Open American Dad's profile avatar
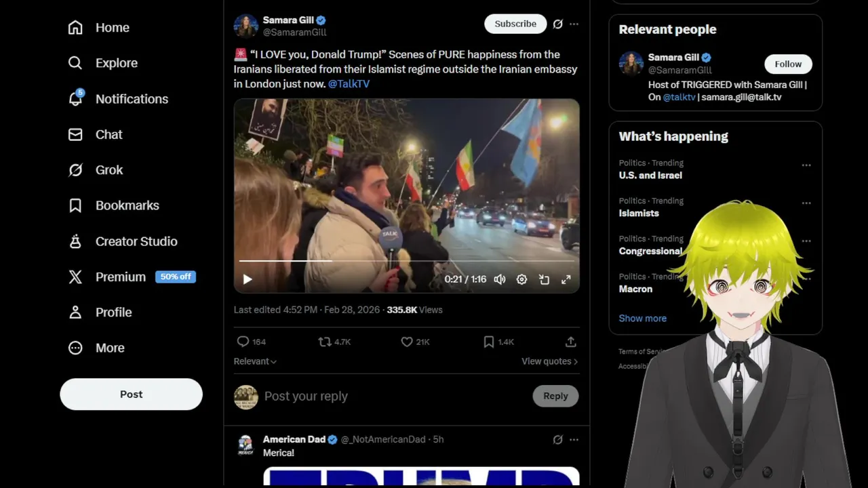Screen dimensions: 868x488 tap(245, 445)
